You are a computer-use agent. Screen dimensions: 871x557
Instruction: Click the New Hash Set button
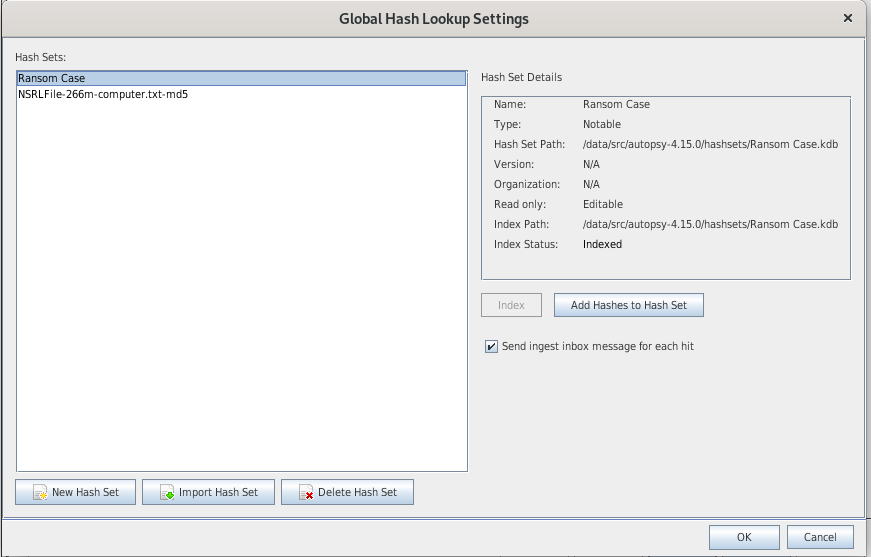pos(75,492)
